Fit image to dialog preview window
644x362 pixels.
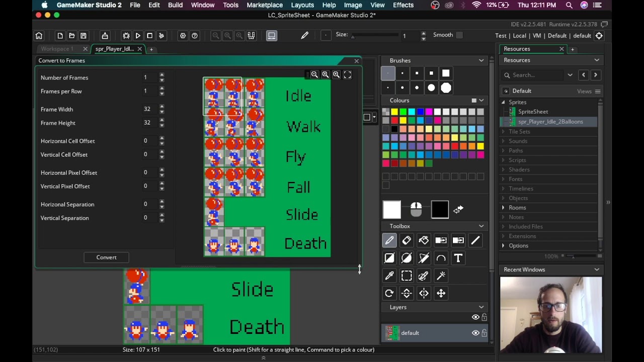point(347,74)
